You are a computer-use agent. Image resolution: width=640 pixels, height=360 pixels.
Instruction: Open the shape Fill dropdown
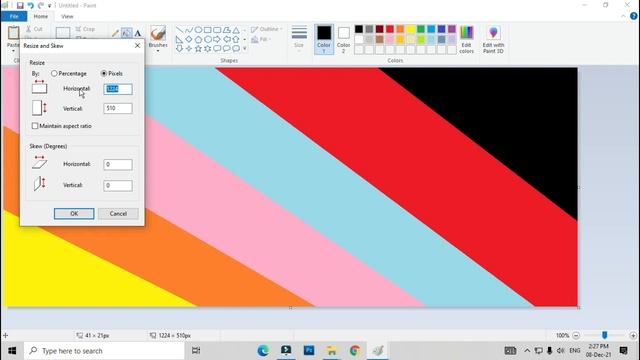tap(262, 40)
